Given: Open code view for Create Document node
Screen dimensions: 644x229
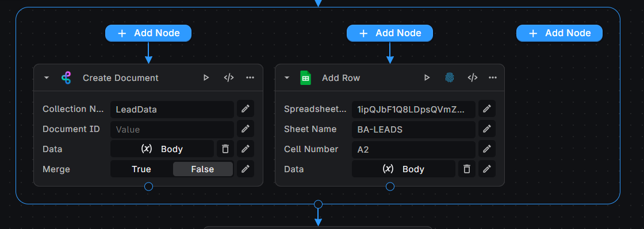Looking at the screenshot, I should click(229, 77).
